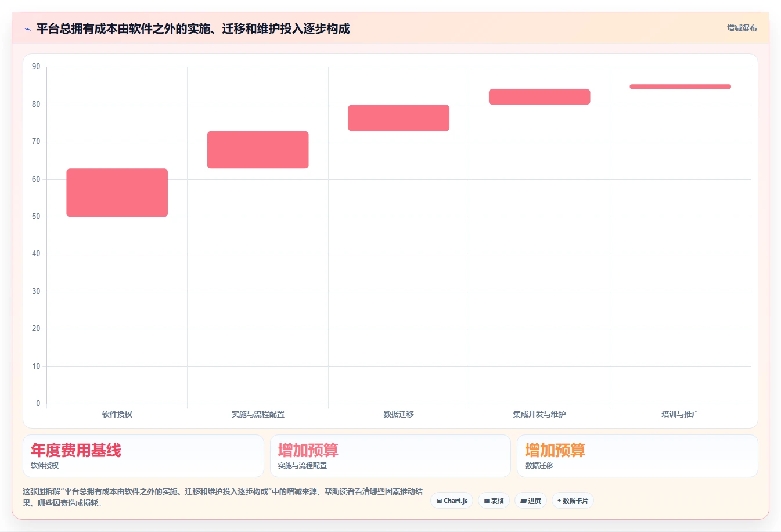The height and width of the screenshot is (532, 781).
Task: Click the 进度 tag chip
Action: click(x=531, y=501)
